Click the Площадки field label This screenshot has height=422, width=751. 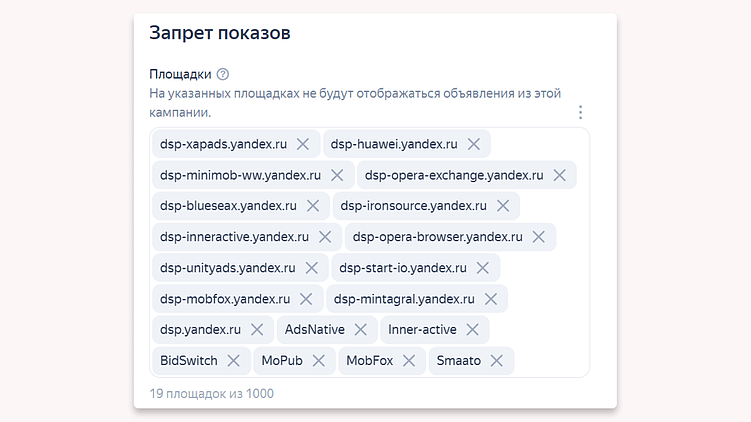tap(180, 74)
